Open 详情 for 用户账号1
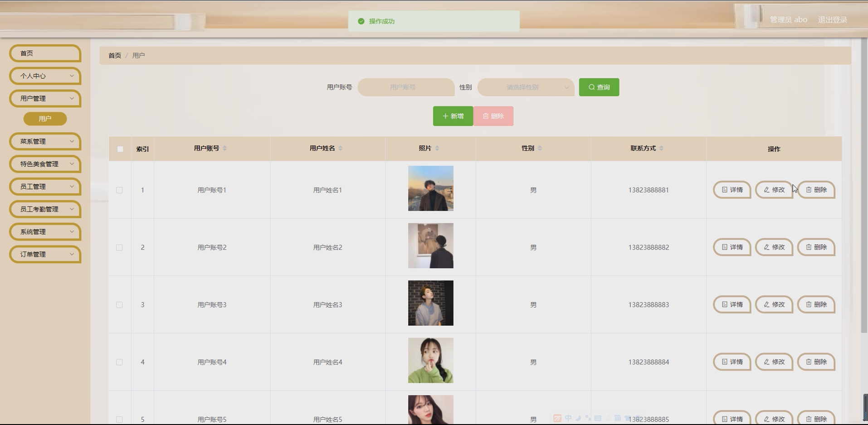This screenshot has height=425, width=868. click(732, 190)
